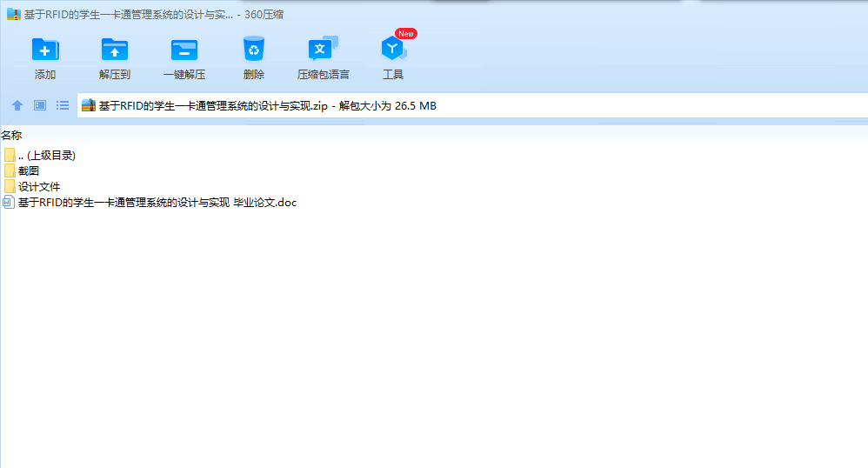Select the .. (上级目录) parent folder icon
The width and height of the screenshot is (868, 468).
(x=10, y=155)
